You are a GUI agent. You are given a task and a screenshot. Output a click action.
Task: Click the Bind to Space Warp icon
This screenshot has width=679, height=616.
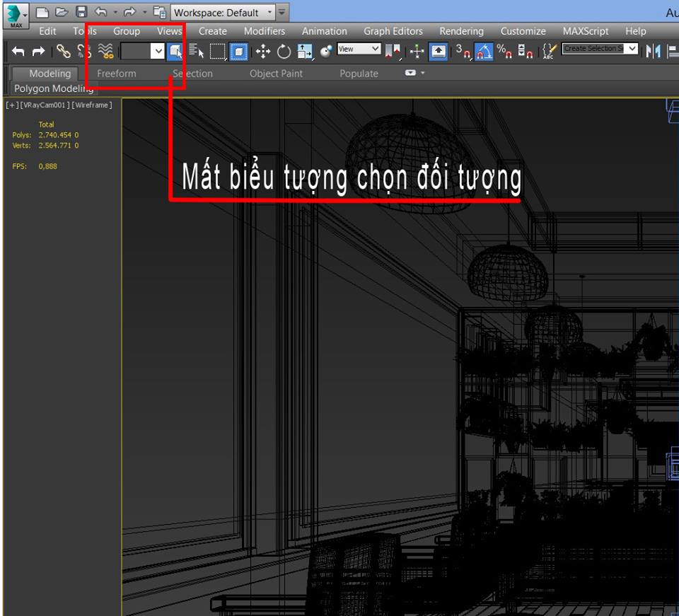click(105, 51)
